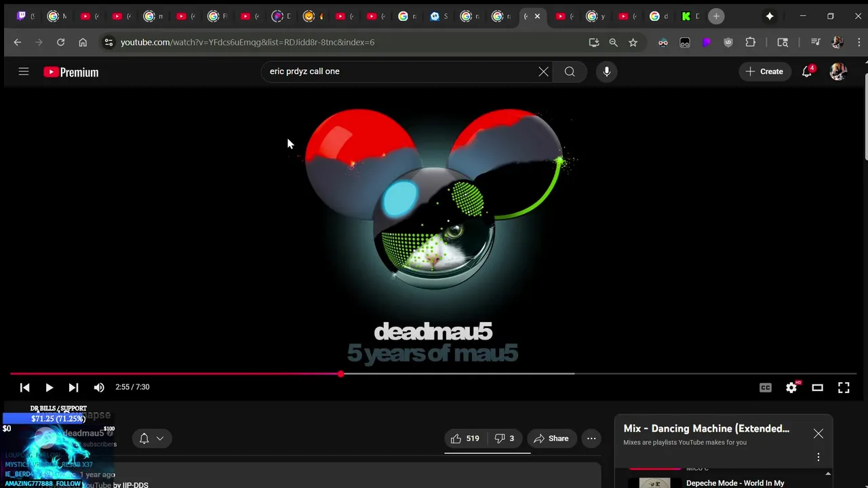868x488 pixels.
Task: Open the Create menu button
Action: click(764, 71)
